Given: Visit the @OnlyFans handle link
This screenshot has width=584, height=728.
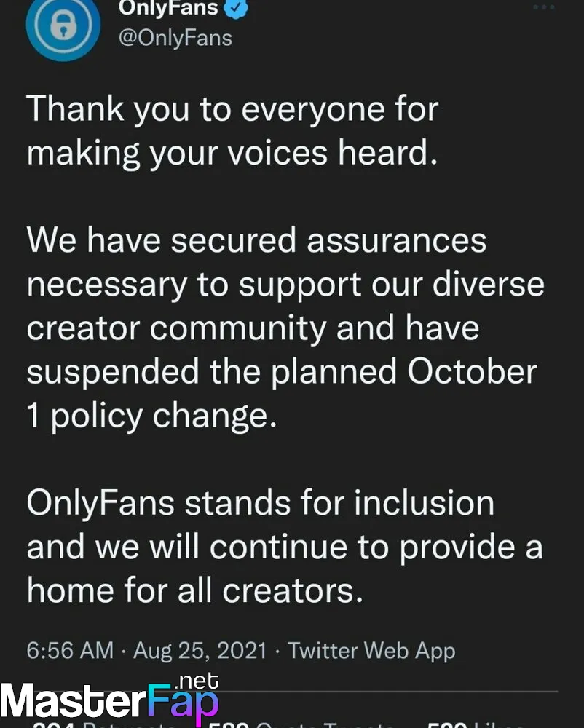Looking at the screenshot, I should click(x=175, y=38).
